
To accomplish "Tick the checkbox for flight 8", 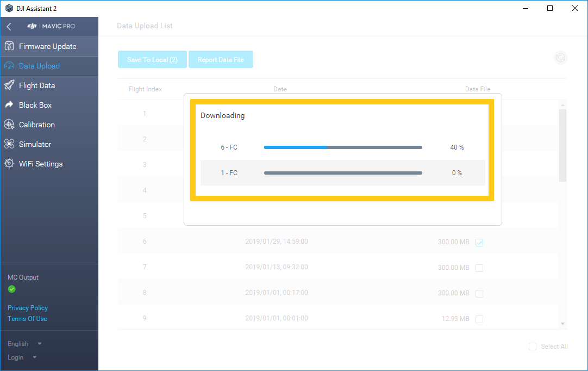I will click(479, 293).
